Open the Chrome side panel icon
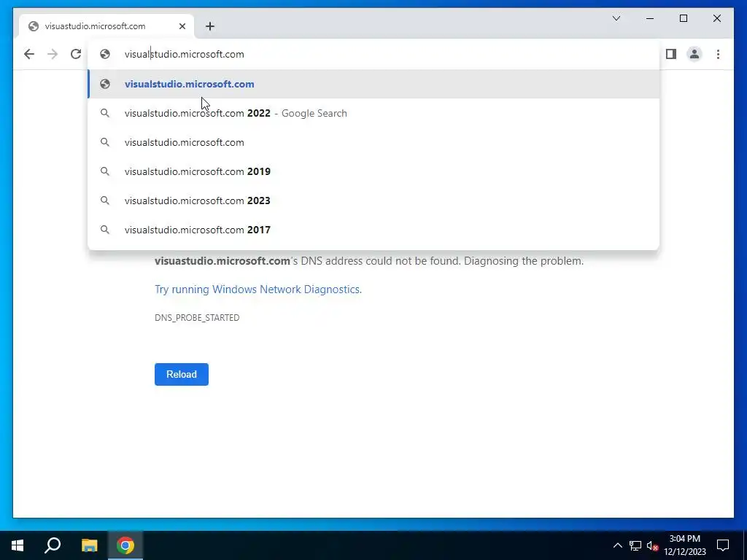The image size is (747, 560). (671, 54)
